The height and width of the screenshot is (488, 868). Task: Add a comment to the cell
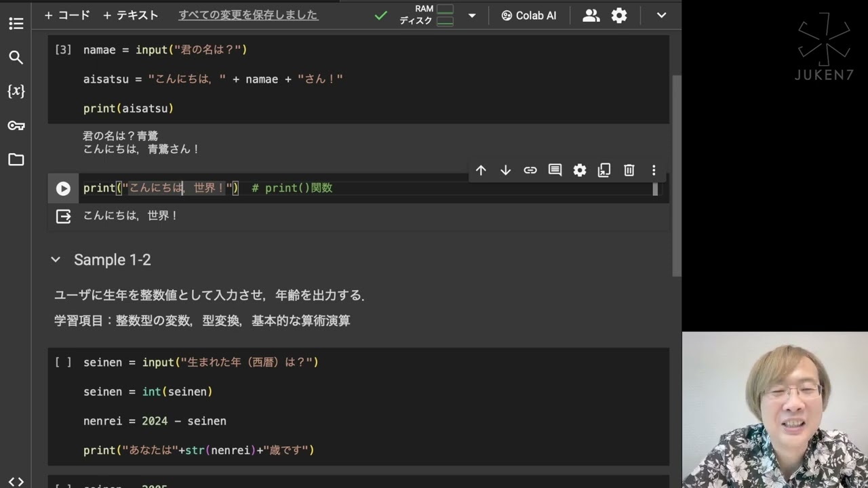555,170
